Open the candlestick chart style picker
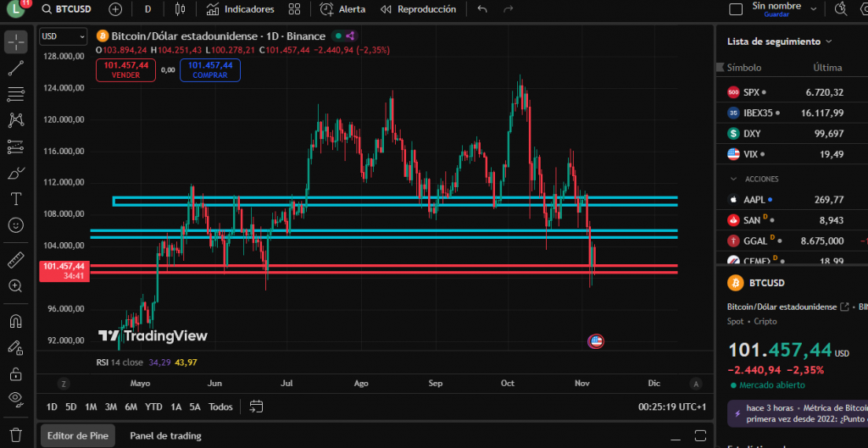868x448 pixels. click(x=179, y=9)
